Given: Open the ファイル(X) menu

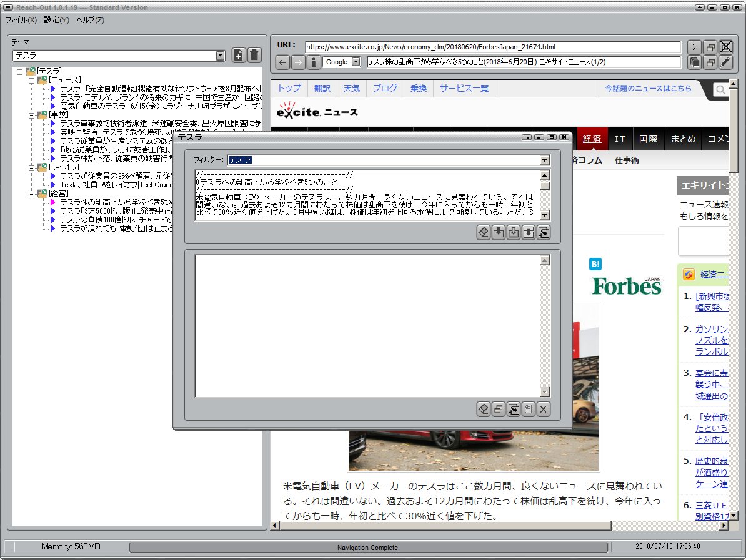Looking at the screenshot, I should (x=21, y=20).
